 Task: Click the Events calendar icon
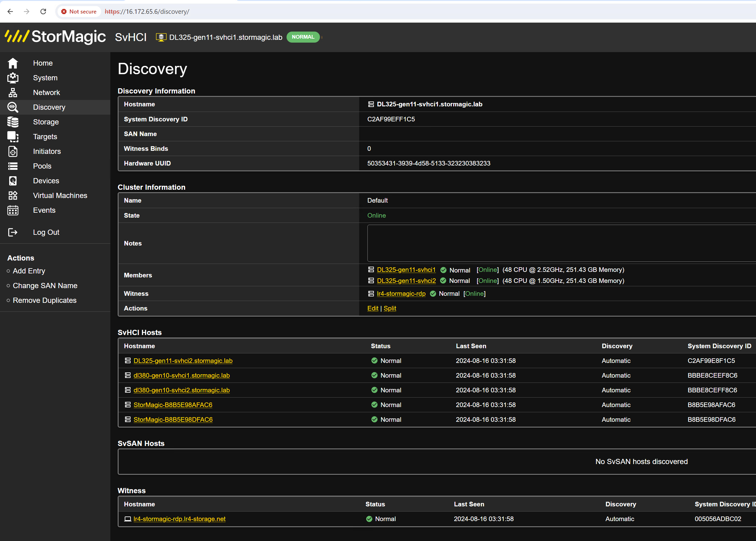13,210
